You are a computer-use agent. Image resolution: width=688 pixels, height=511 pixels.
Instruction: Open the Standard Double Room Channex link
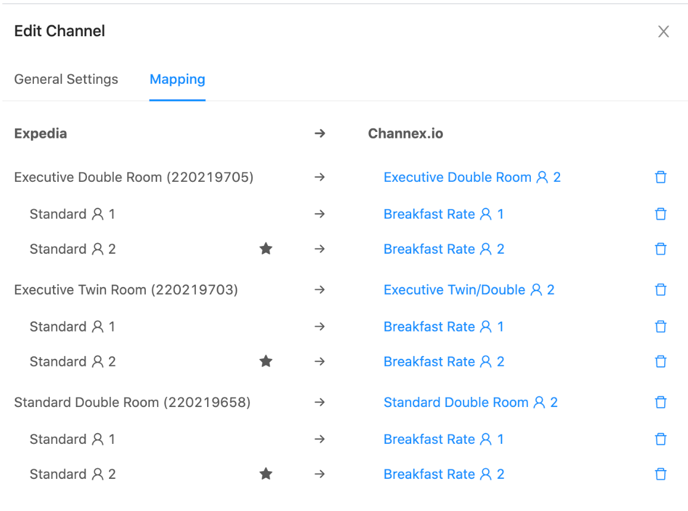pos(470,402)
